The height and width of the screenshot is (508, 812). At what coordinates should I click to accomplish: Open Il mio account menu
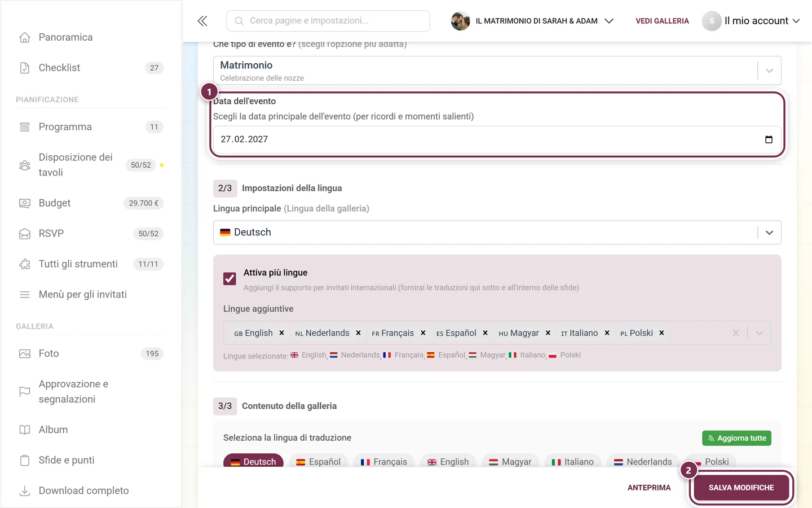tap(751, 21)
